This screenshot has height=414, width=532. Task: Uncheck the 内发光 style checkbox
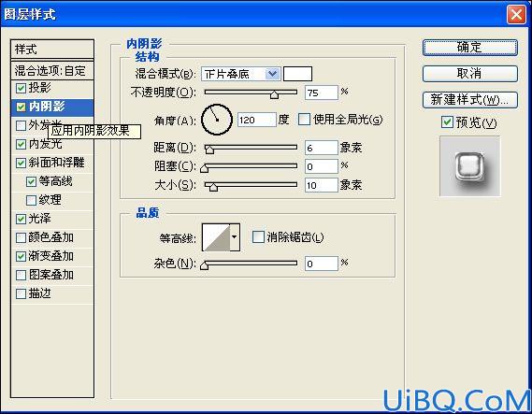(21, 145)
